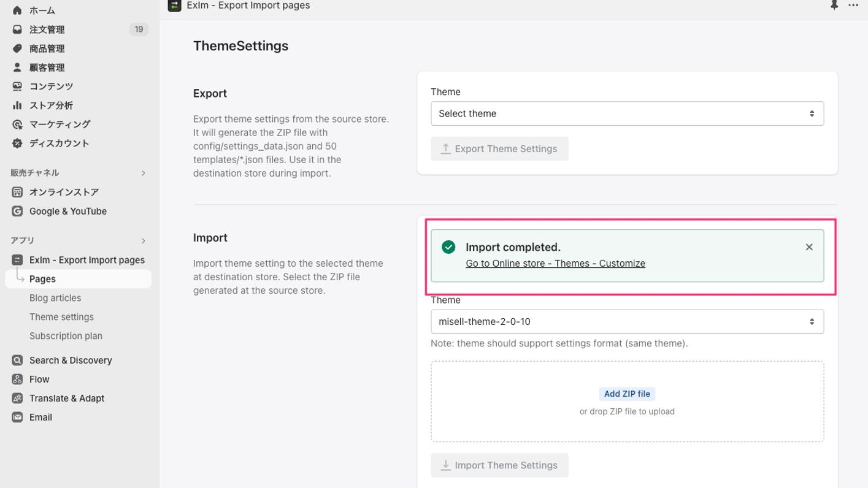Open the misell-theme-2-0-10 theme dropdown
The width and height of the screenshot is (868, 488).
coord(627,322)
